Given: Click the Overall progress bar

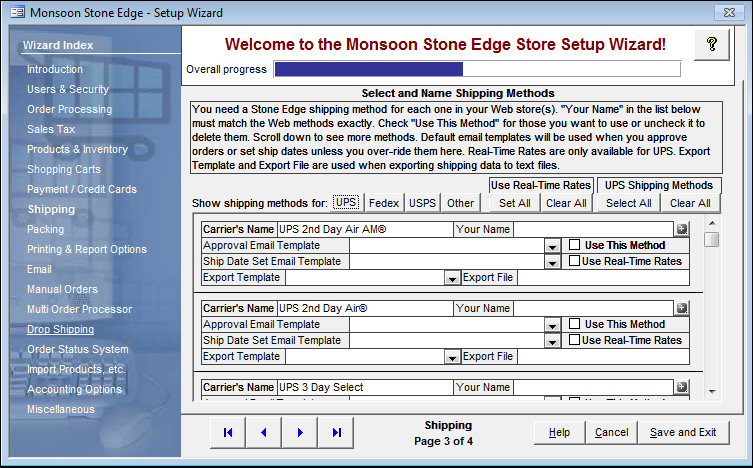Looking at the screenshot, I should tap(477, 69).
